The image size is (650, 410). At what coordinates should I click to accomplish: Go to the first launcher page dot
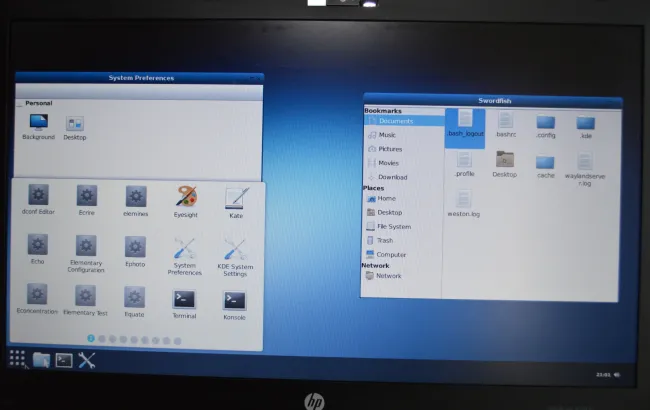click(x=91, y=339)
